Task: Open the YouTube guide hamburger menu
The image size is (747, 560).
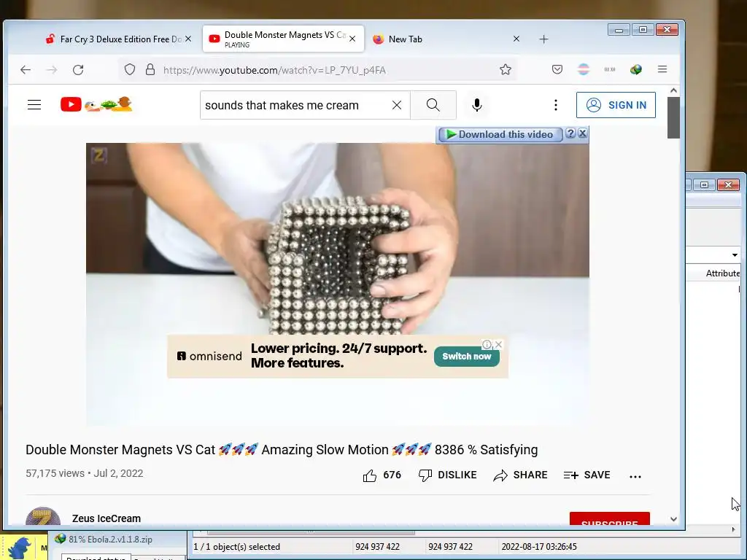Action: [34, 105]
